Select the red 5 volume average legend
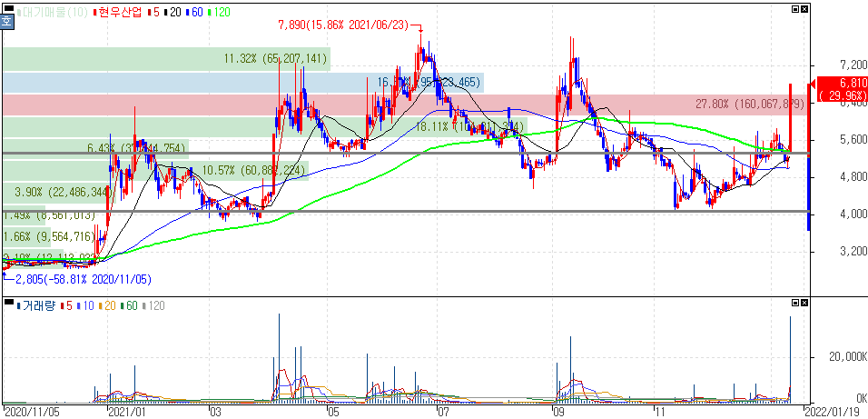868x419 pixels. point(67,305)
